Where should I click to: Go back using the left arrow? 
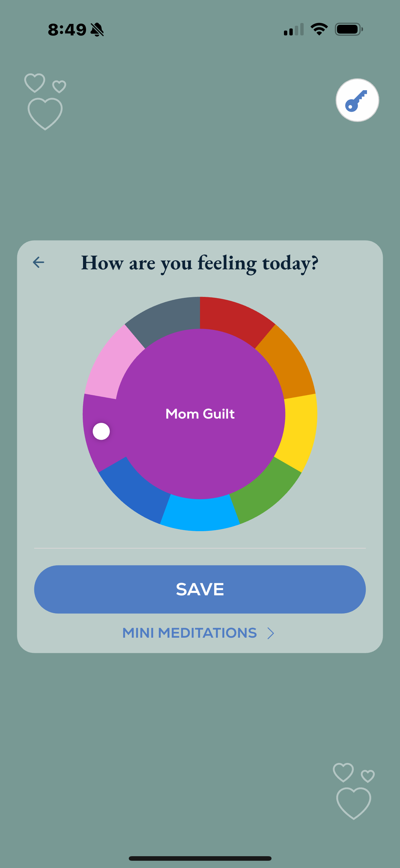pos(38,262)
